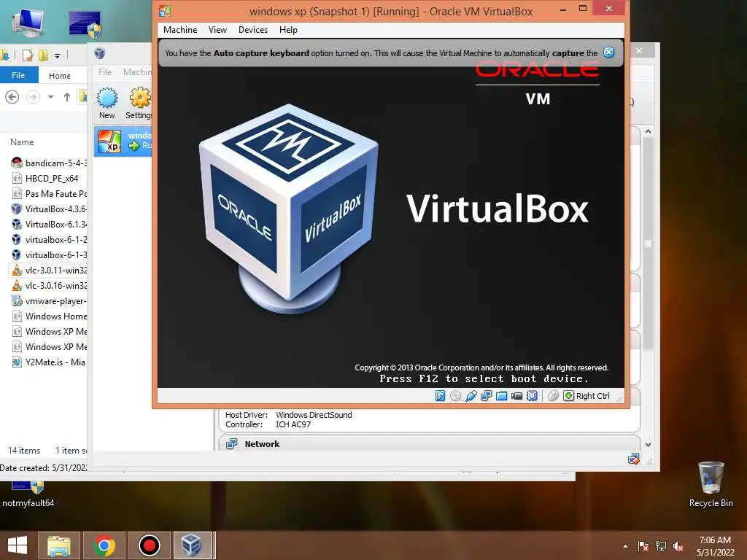Screen dimensions: 747x560
Task: Open File menu in VirtualBox Manager
Action: pyautogui.click(x=105, y=72)
